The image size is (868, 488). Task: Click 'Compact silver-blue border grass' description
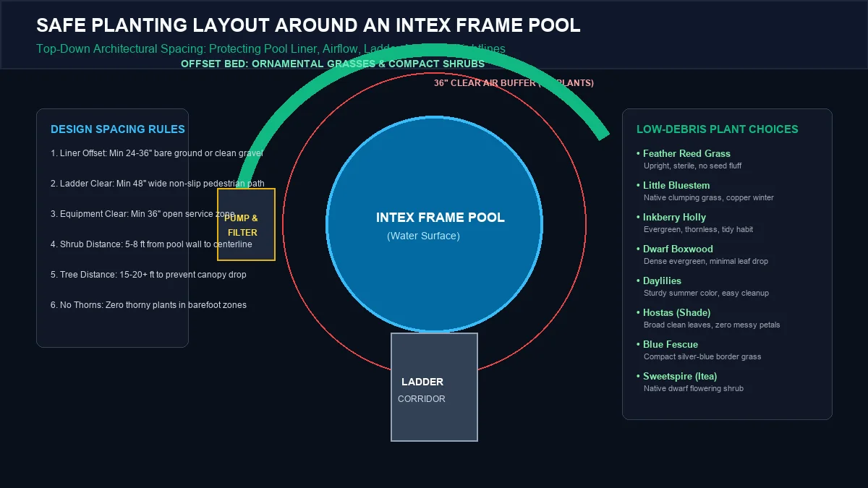coord(702,356)
